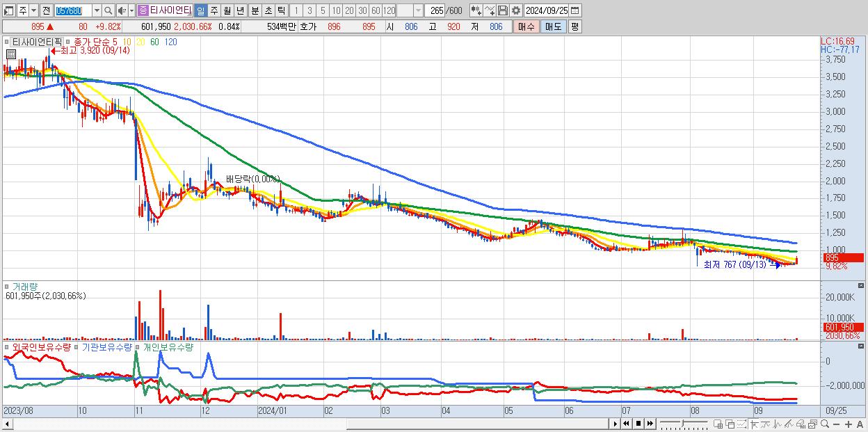868x432 pixels.
Task: Click the chart split window icon
Action: tap(718, 424)
